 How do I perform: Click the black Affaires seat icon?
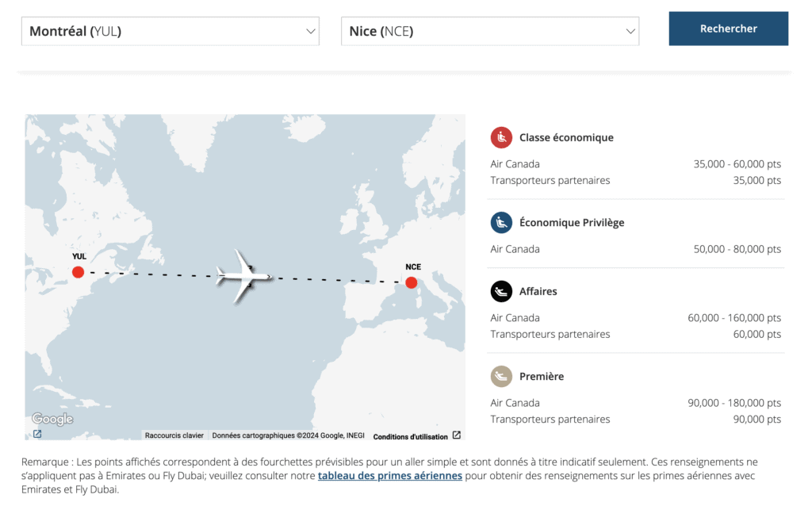coord(501,291)
